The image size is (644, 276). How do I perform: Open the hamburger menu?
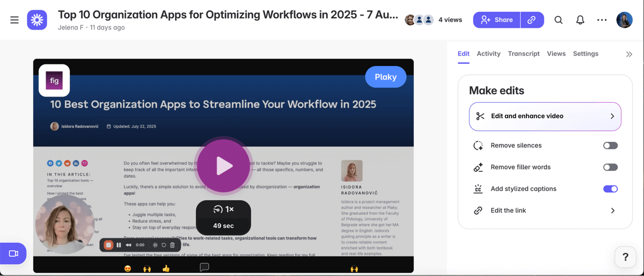point(14,20)
